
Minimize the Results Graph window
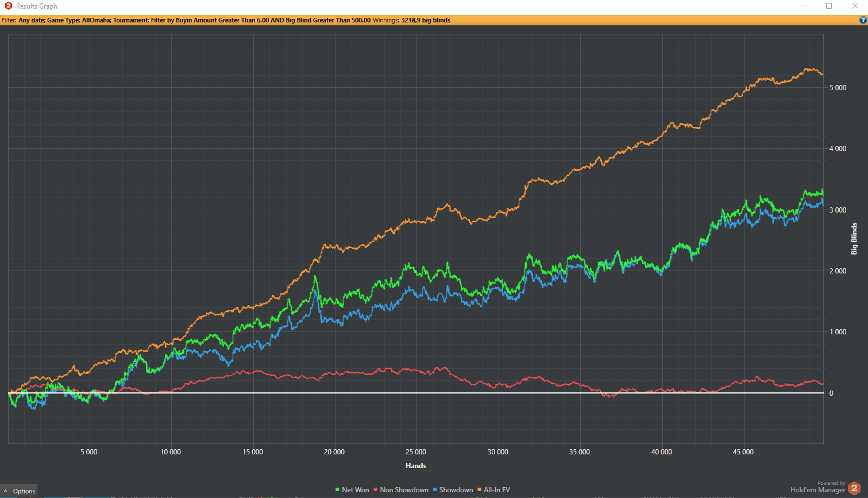803,6
